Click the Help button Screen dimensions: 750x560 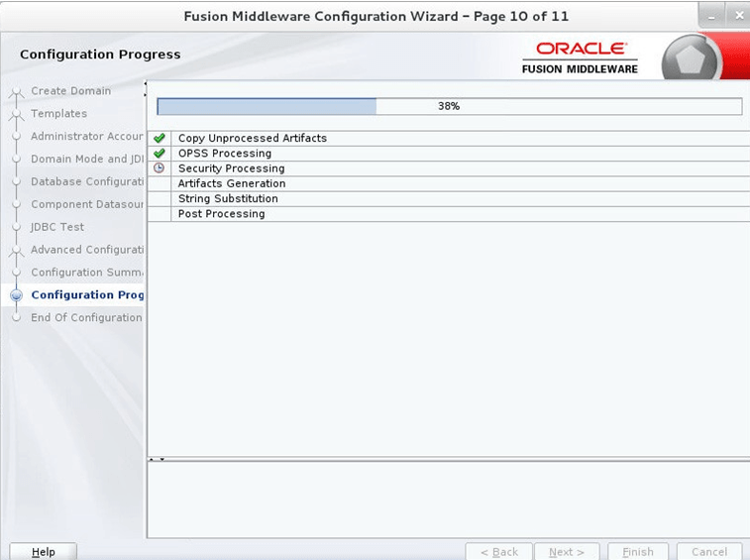(43, 552)
